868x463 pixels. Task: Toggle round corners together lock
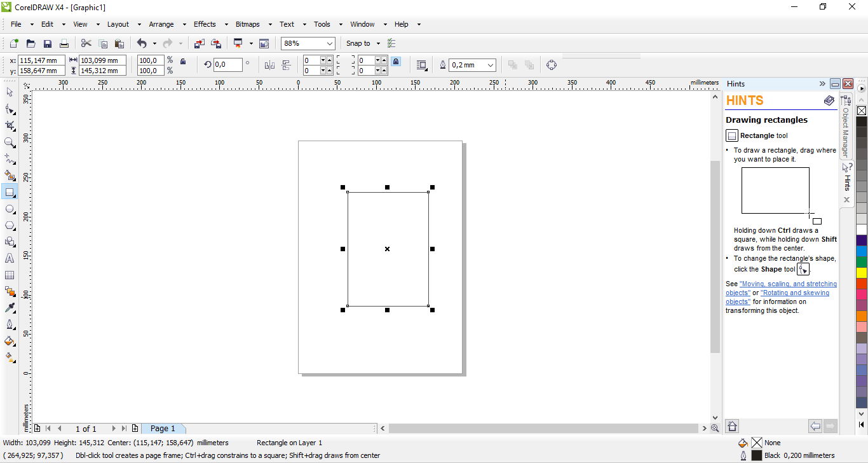pos(396,62)
